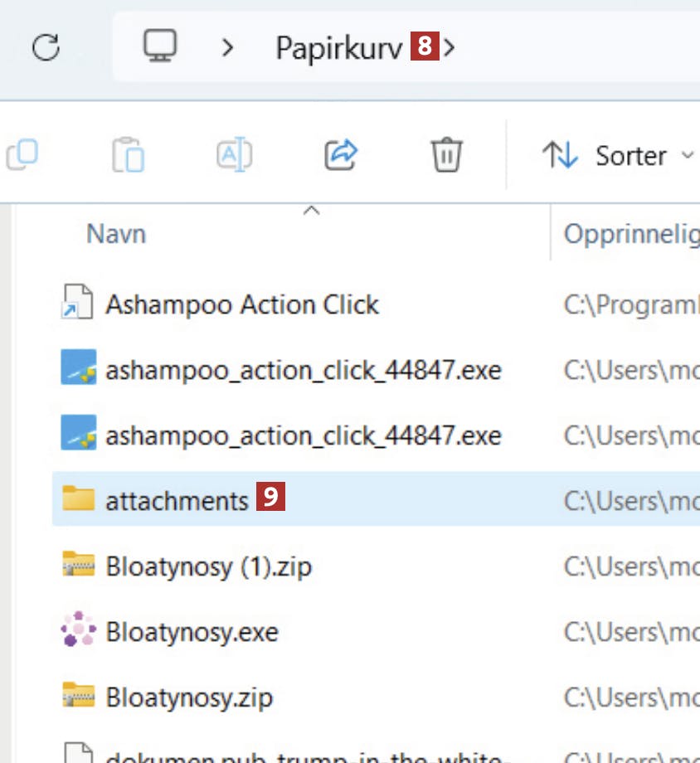Click the sort direction arrow above Navn
700x763 pixels.
tap(311, 211)
